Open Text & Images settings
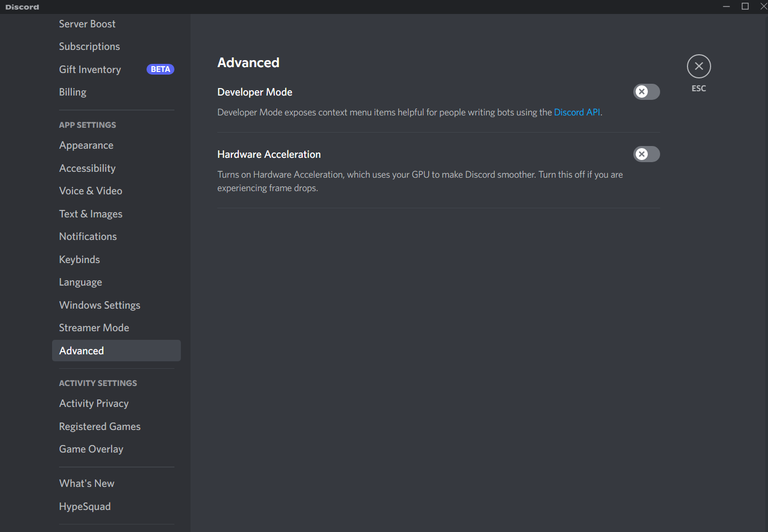This screenshot has width=768, height=532. 91,214
